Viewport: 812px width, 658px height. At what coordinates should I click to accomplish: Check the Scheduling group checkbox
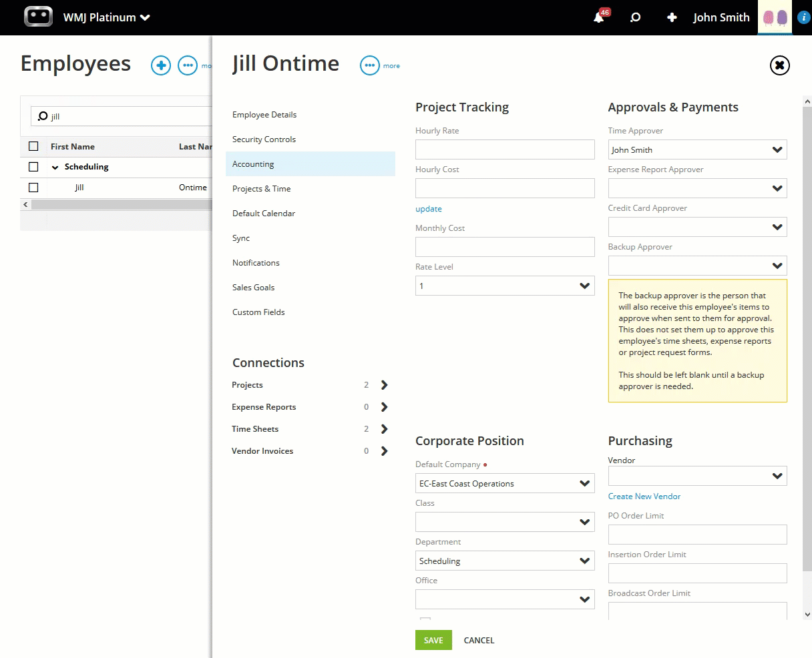point(33,167)
